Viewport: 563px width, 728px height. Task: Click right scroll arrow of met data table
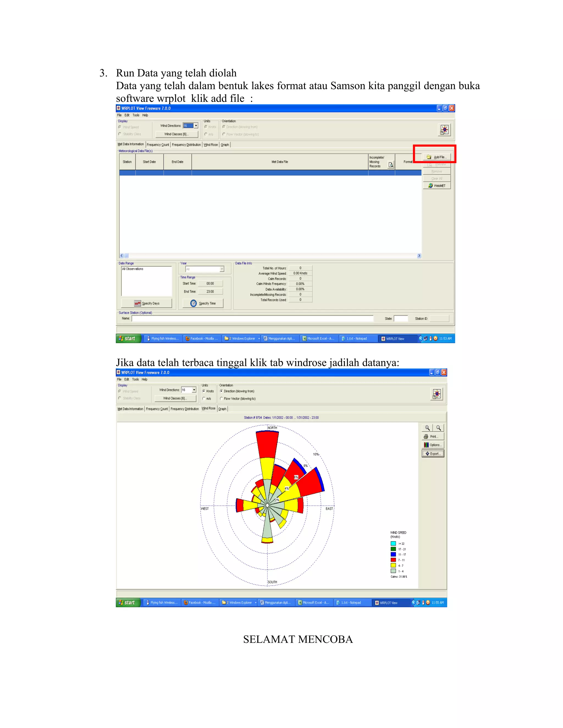click(x=419, y=256)
